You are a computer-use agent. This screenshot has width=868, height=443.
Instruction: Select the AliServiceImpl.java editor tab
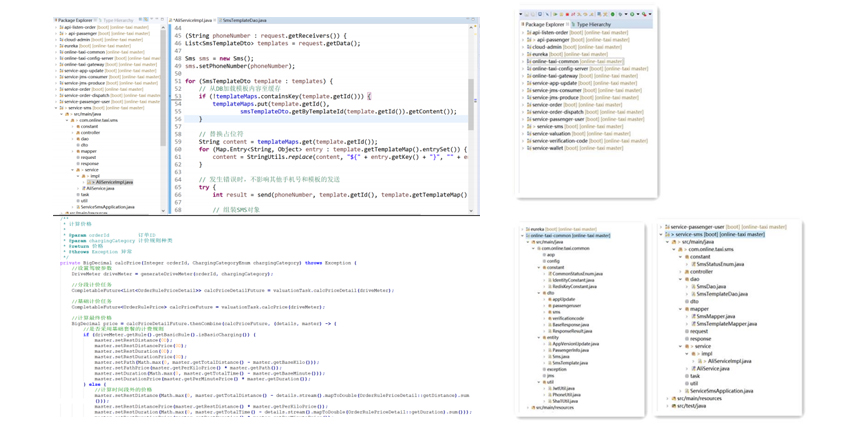192,20
